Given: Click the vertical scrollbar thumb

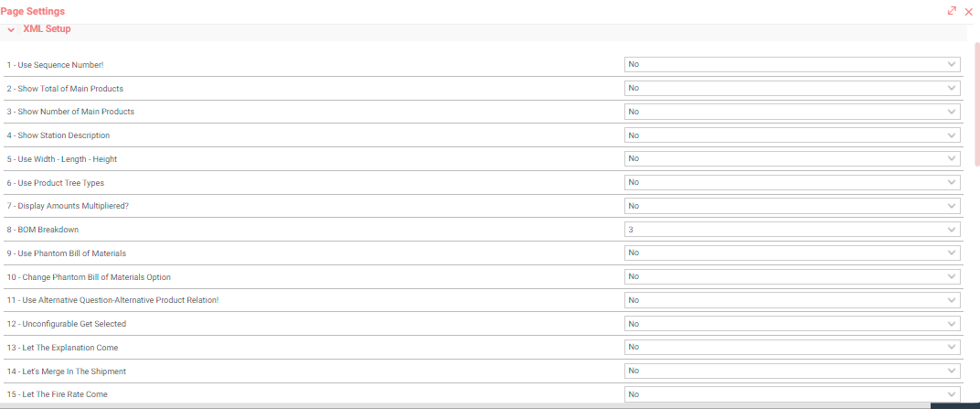Looking at the screenshot, I should tap(977, 103).
